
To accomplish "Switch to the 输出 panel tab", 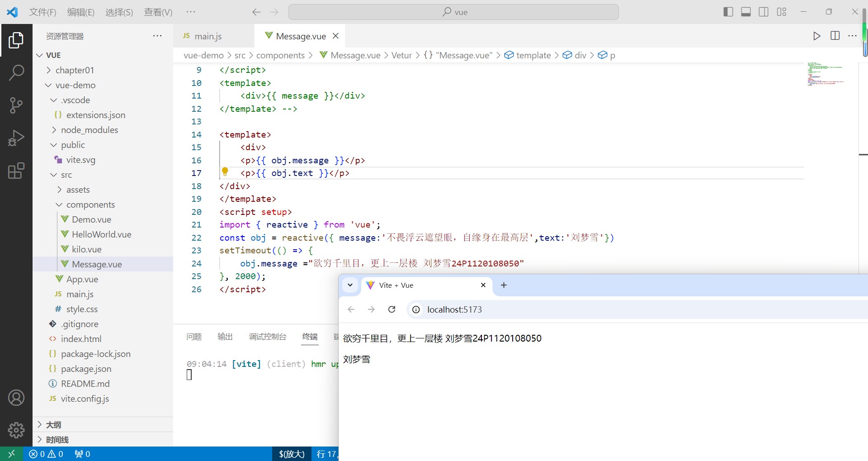I will coord(225,337).
